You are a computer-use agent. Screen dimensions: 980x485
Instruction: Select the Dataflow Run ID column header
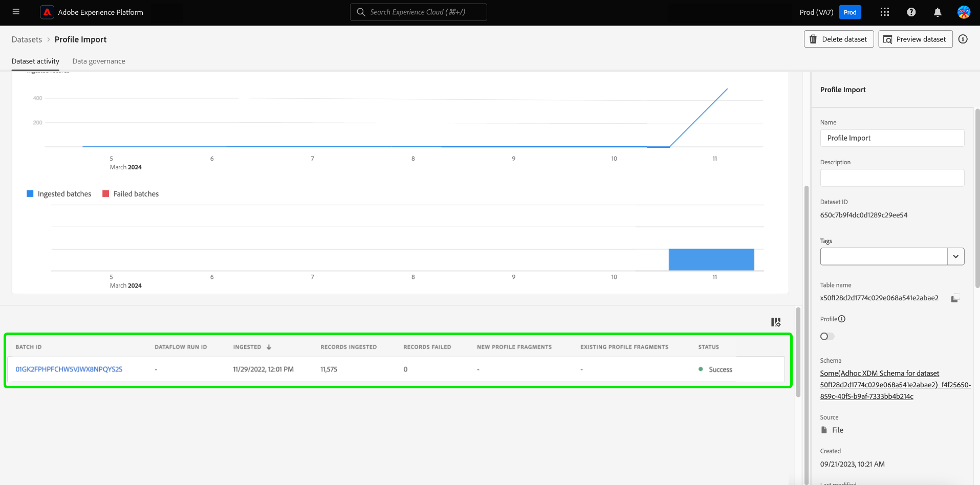tap(181, 347)
